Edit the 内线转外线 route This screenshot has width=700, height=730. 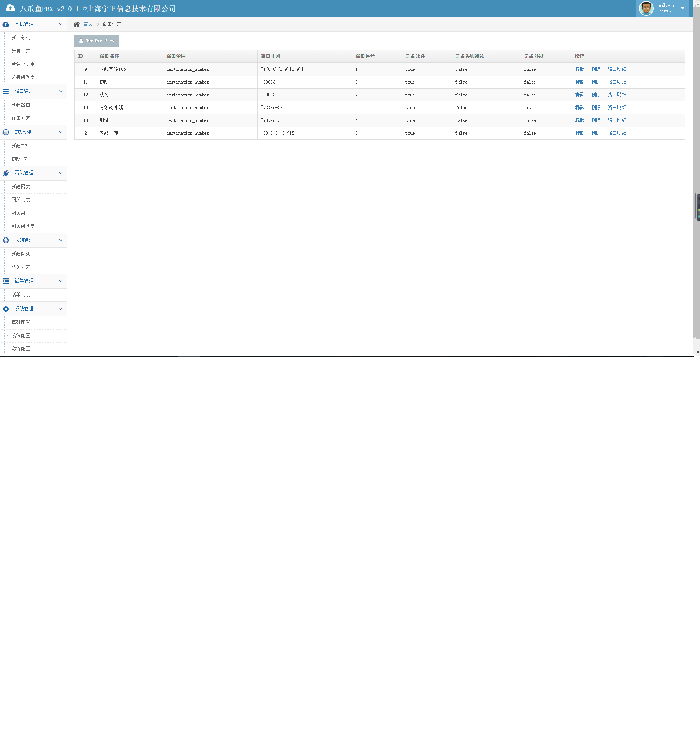578,107
